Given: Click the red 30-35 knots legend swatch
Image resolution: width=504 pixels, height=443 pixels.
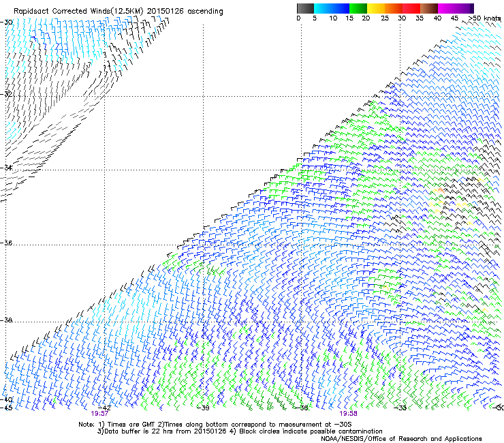Looking at the screenshot, I should point(411,8).
